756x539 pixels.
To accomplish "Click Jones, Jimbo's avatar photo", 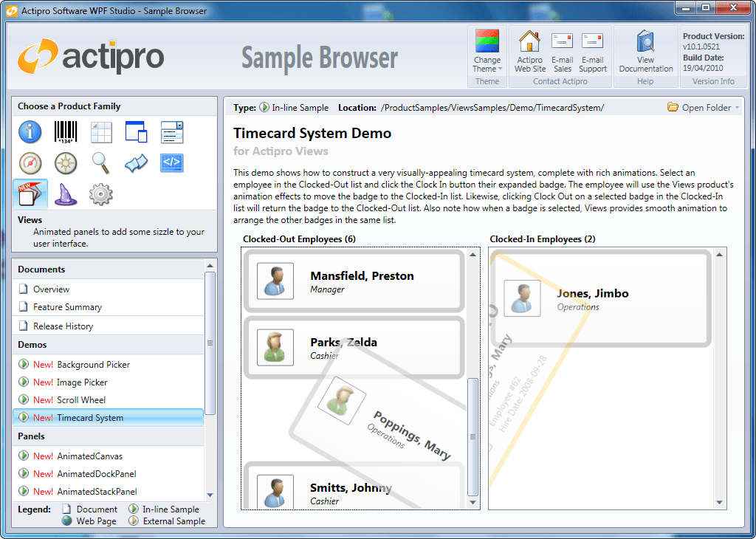I will tap(522, 298).
